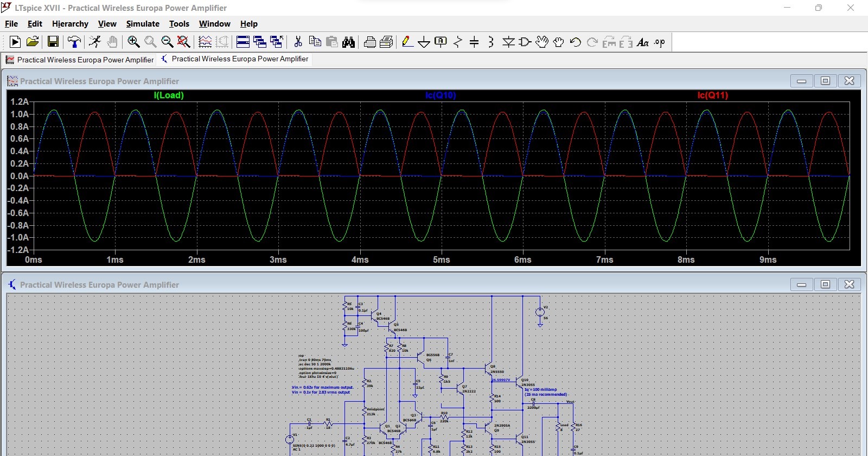
Task: Click the Undo arrow icon
Action: (x=576, y=42)
